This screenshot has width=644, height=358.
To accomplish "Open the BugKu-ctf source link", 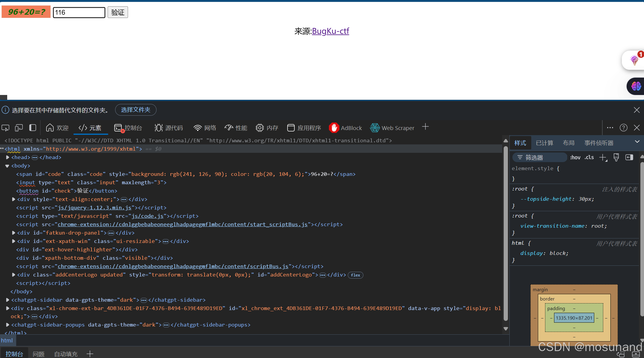I will (x=330, y=31).
